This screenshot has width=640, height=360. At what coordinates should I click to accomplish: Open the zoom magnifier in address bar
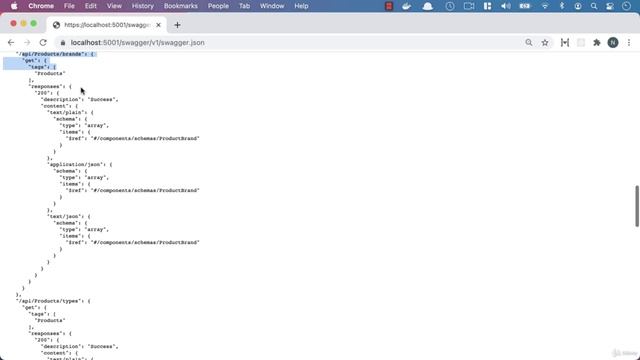click(x=529, y=42)
